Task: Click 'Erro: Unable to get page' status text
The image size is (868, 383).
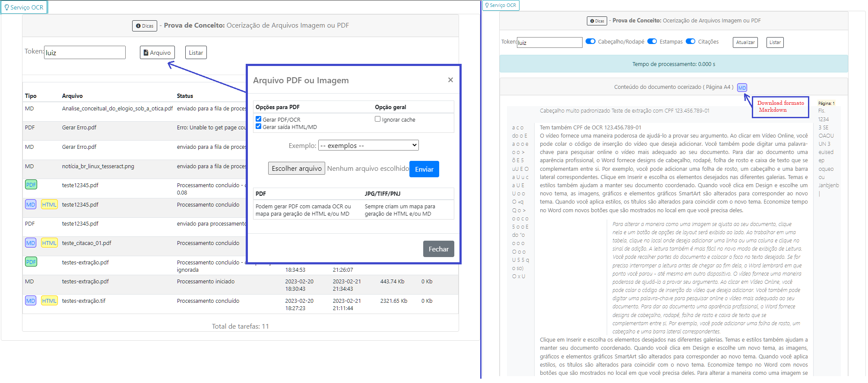Action: click(211, 127)
